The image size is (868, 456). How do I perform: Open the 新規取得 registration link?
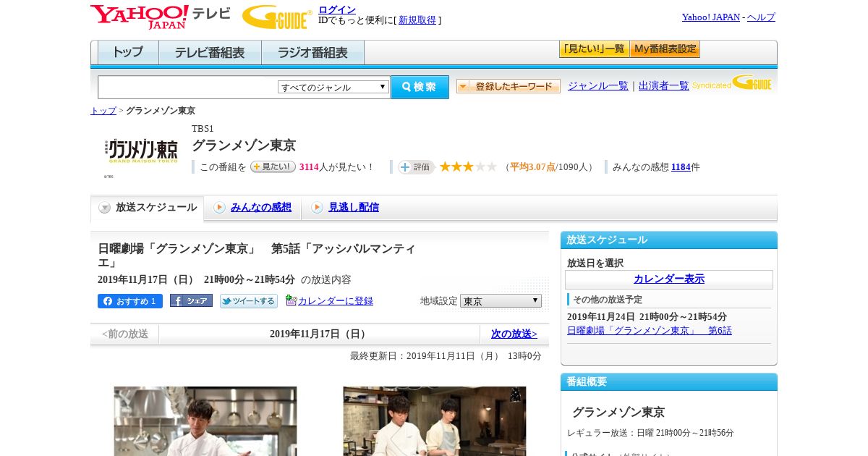tap(417, 20)
